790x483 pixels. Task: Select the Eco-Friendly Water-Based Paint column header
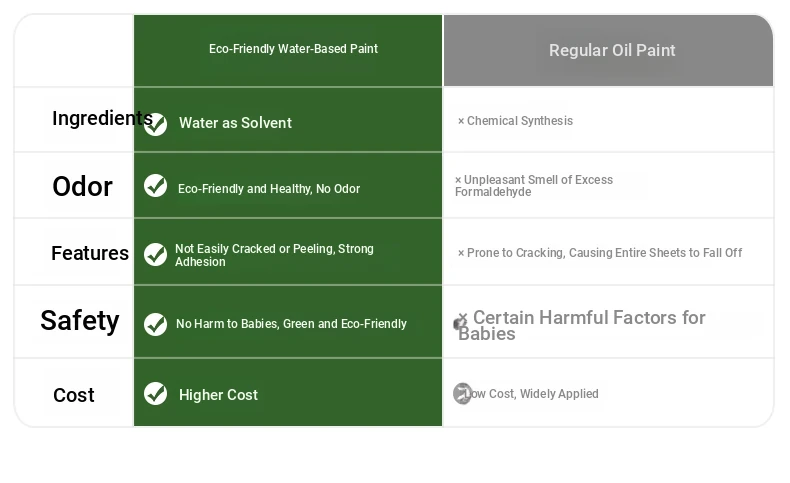(x=288, y=50)
